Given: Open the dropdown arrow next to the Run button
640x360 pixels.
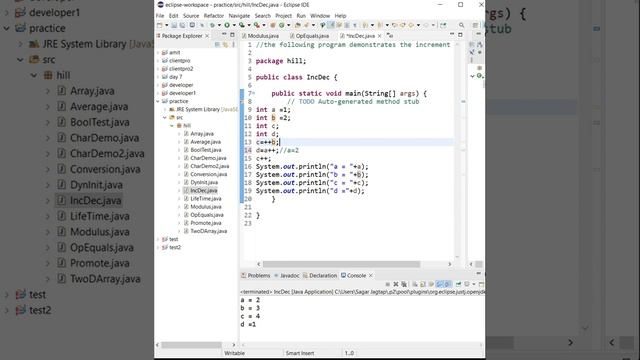Looking at the screenshot, I should (x=234, y=25).
